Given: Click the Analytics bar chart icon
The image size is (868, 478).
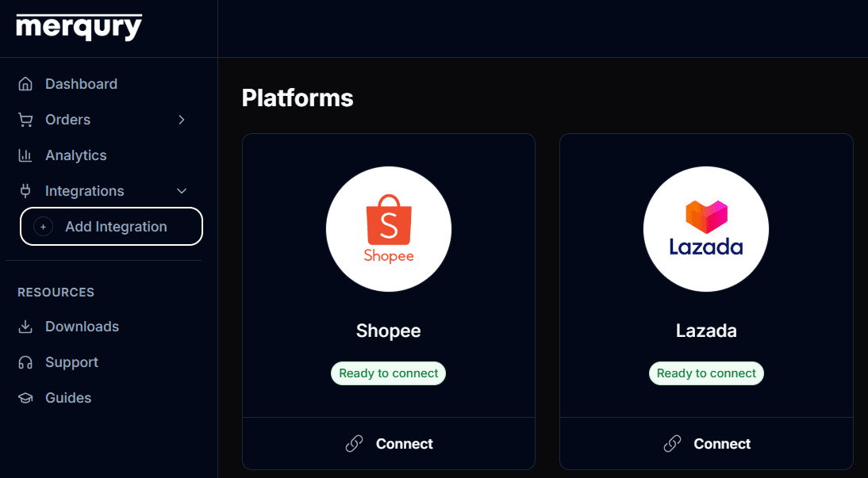Looking at the screenshot, I should [25, 155].
